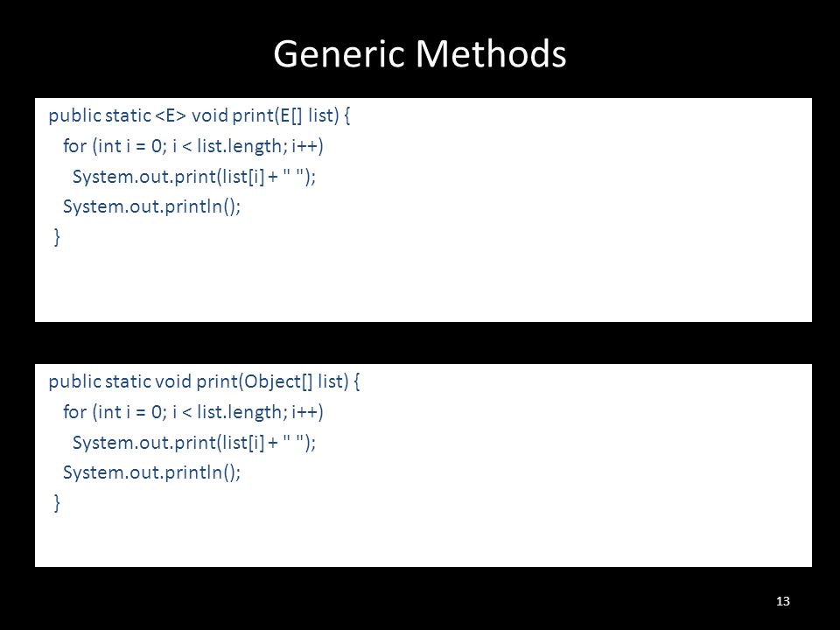840x630 pixels.
Task: Click the <E> type parameter
Action: coord(171,115)
